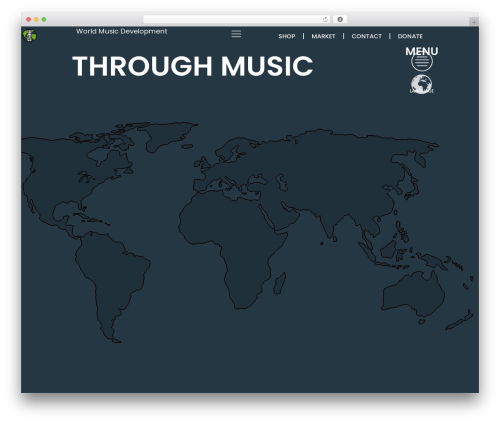Click the browser reload icon in address bar
Image resolution: width=500 pixels, height=423 pixels.
pos(325,19)
